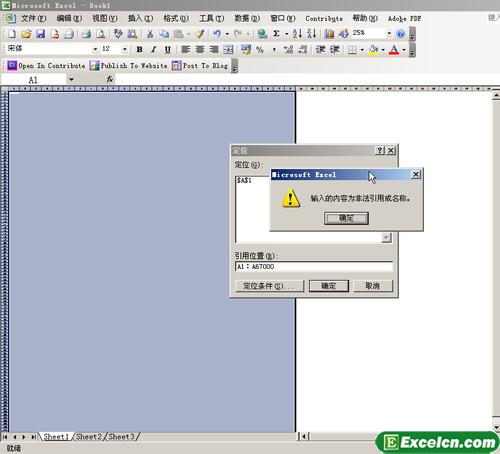Click the Undo arrow icon

217,33
